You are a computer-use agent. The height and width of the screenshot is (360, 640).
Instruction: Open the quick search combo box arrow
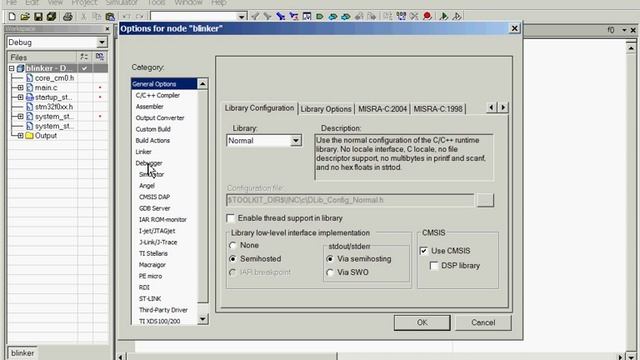[x=241, y=17]
